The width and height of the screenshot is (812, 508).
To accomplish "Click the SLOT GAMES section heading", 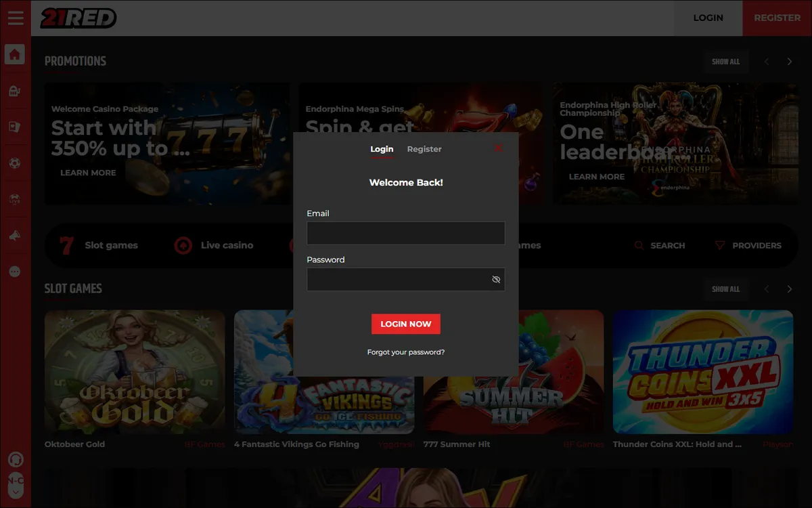I will pos(73,289).
